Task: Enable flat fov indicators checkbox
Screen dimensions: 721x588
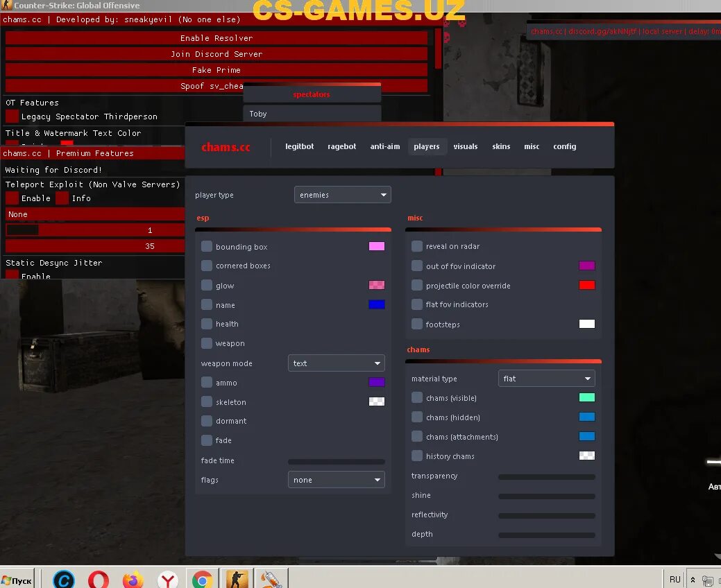Action: [x=417, y=304]
